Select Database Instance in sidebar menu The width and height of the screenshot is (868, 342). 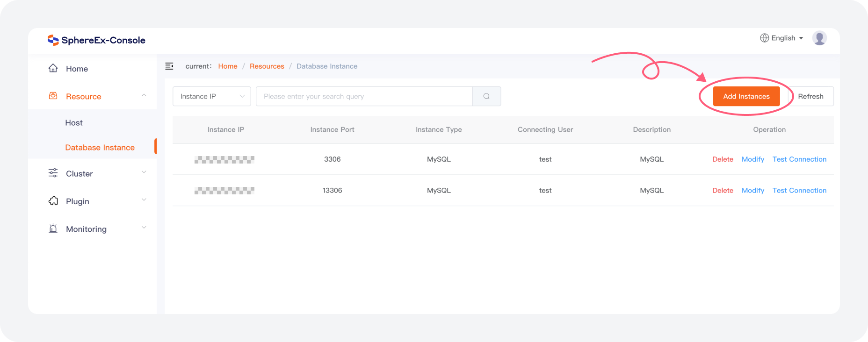tap(100, 147)
